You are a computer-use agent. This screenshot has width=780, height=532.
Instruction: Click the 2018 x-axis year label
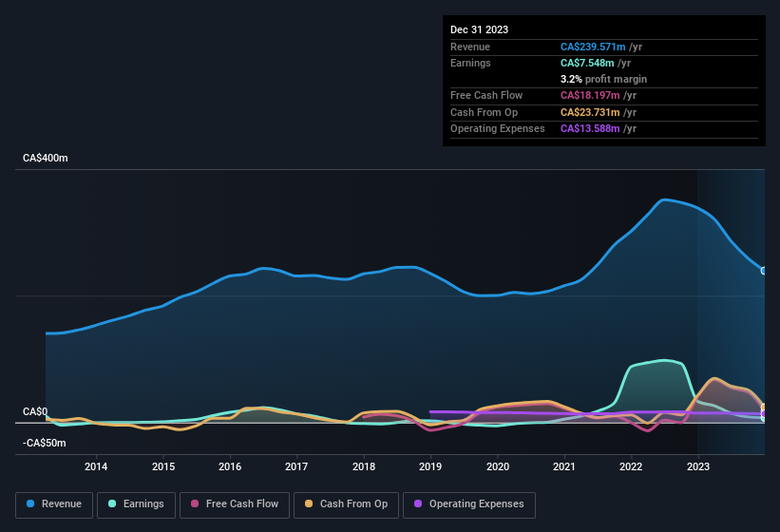pyautogui.click(x=364, y=466)
